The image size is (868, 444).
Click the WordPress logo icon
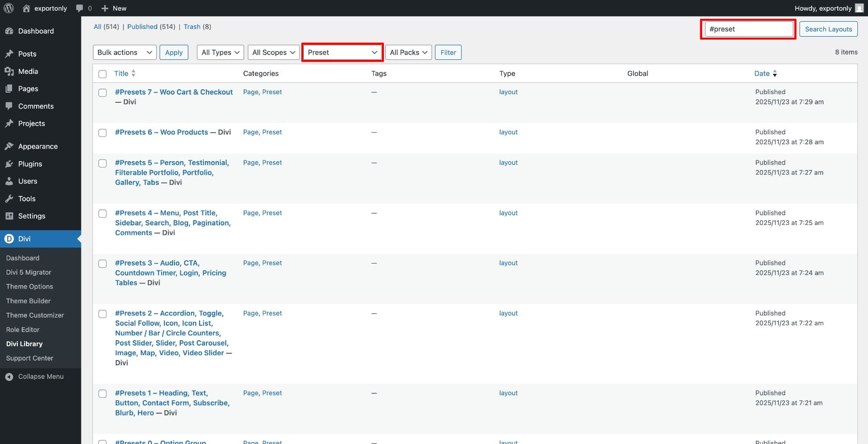[x=9, y=8]
